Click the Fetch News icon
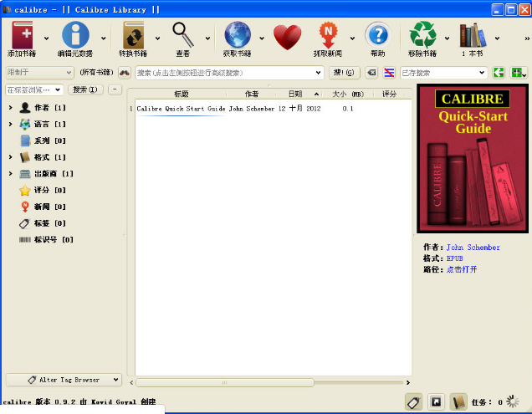Screen dimensions: 532x414 [x=328, y=35]
